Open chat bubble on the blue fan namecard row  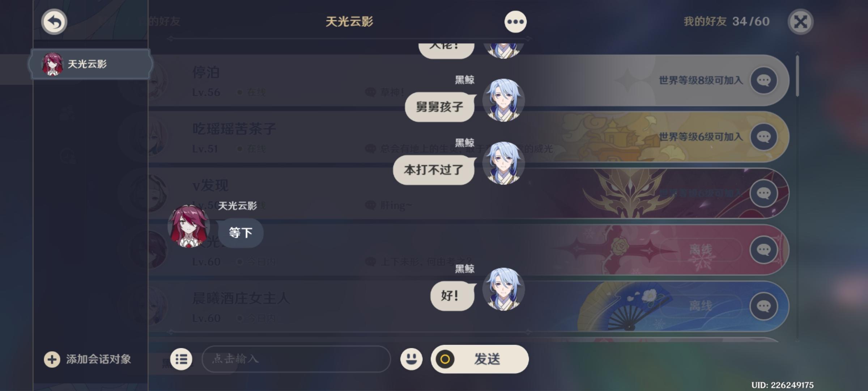pyautogui.click(x=764, y=306)
